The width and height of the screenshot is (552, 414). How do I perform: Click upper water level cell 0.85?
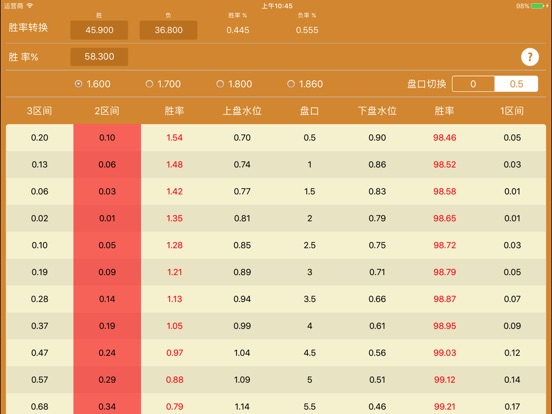(x=242, y=245)
